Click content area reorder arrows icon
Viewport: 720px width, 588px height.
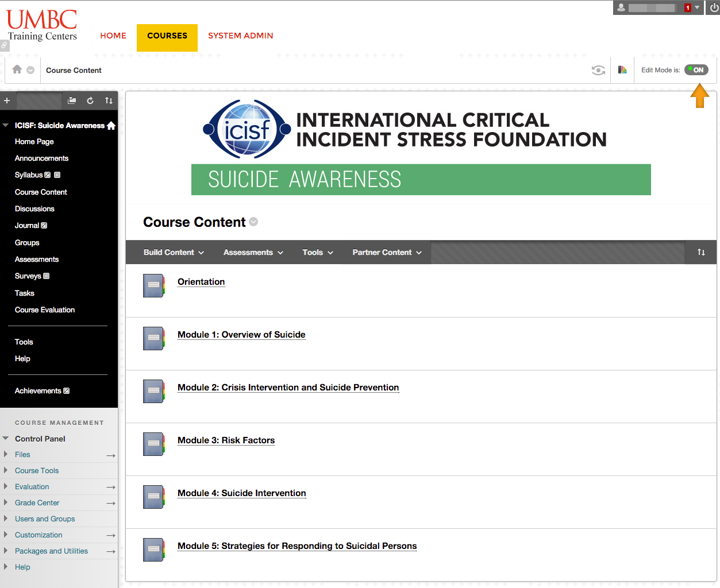click(701, 252)
